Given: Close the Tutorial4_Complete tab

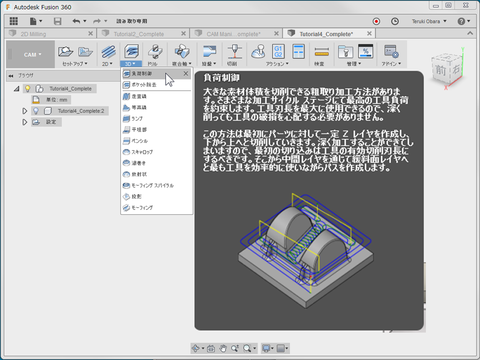Looking at the screenshot, I should tap(369, 33).
